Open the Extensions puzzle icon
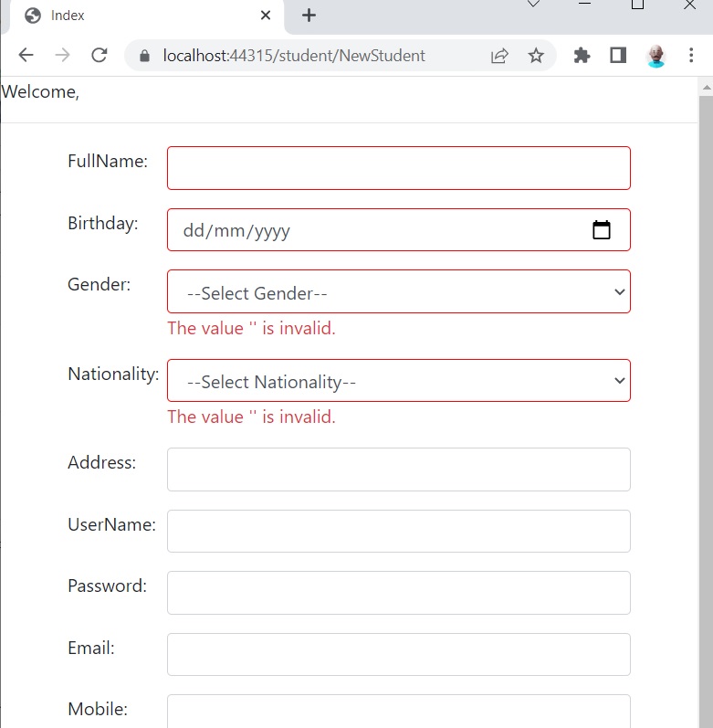713x728 pixels. pyautogui.click(x=582, y=56)
